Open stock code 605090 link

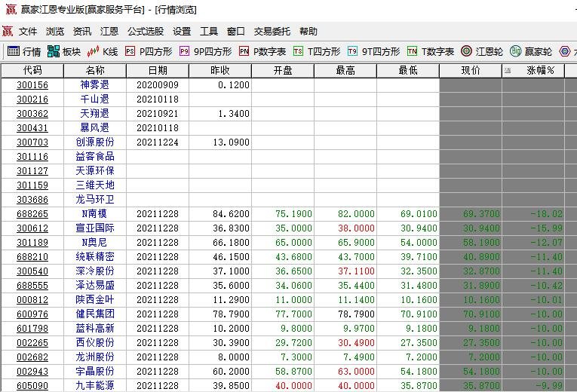point(32,386)
